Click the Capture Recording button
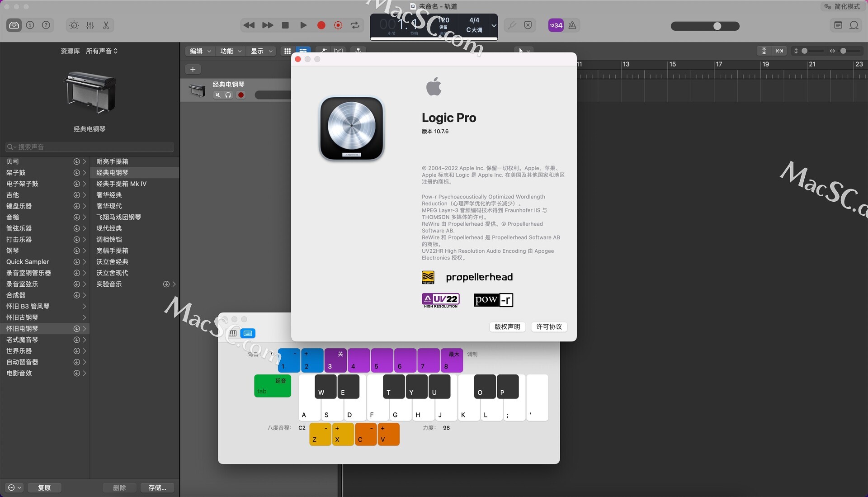 (338, 25)
